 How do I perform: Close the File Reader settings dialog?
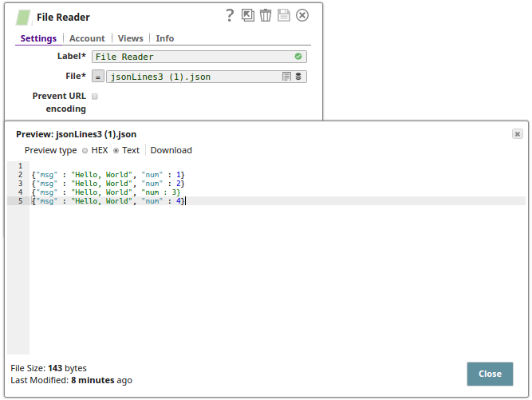(302, 15)
